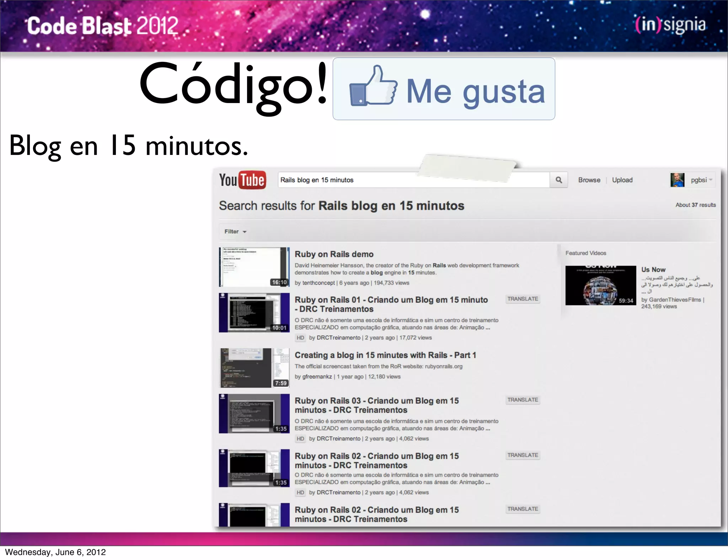Image resolution: width=728 pixels, height=560 pixels.
Task: Expand the Filter dropdown
Action: 235,231
